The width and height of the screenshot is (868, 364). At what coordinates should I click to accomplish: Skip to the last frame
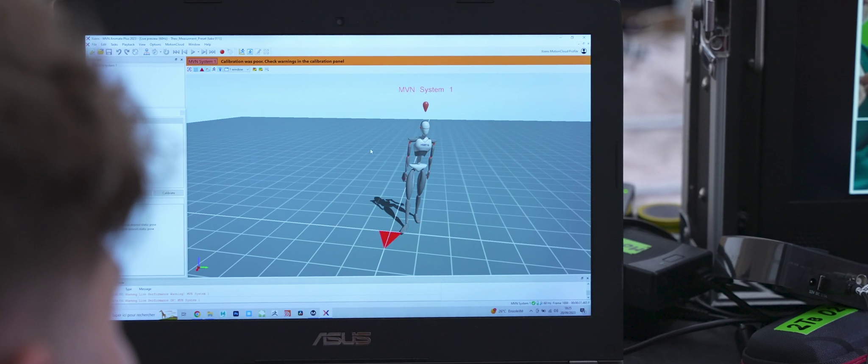point(212,52)
